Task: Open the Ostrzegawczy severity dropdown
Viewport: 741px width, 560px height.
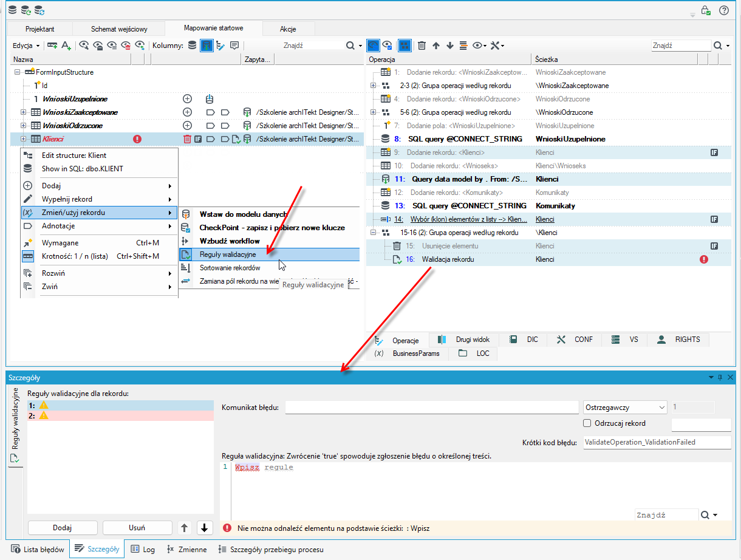Action: coord(625,408)
